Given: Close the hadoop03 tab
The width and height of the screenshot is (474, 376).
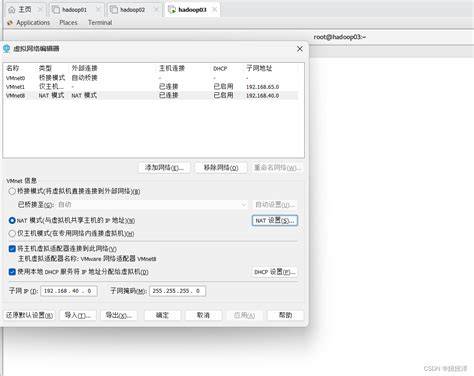Looking at the screenshot, I should [215, 10].
